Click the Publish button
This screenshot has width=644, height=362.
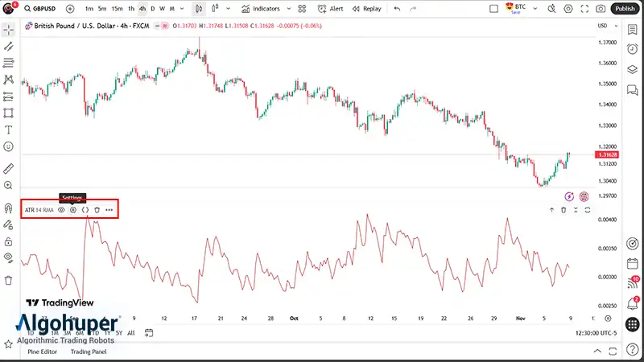point(626,9)
